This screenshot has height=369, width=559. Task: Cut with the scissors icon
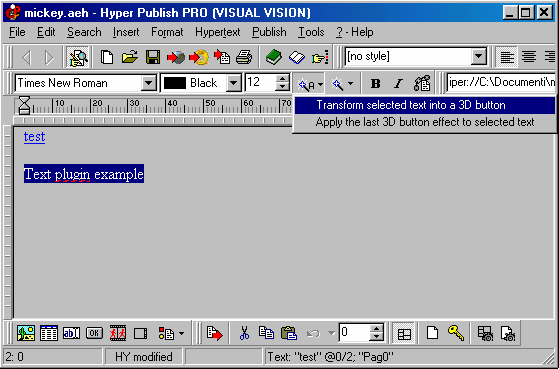[x=244, y=333]
